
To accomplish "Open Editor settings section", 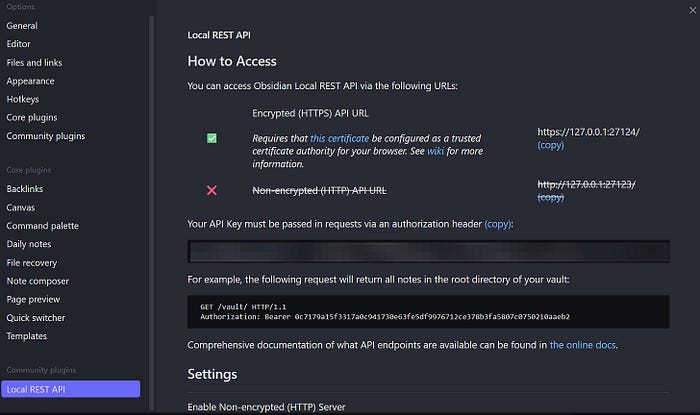I will [x=18, y=44].
